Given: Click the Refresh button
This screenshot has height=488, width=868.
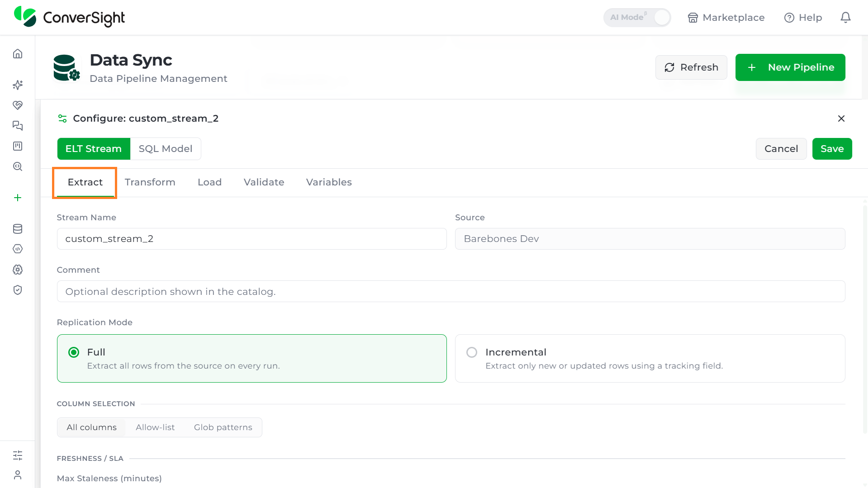Looking at the screenshot, I should 691,67.
